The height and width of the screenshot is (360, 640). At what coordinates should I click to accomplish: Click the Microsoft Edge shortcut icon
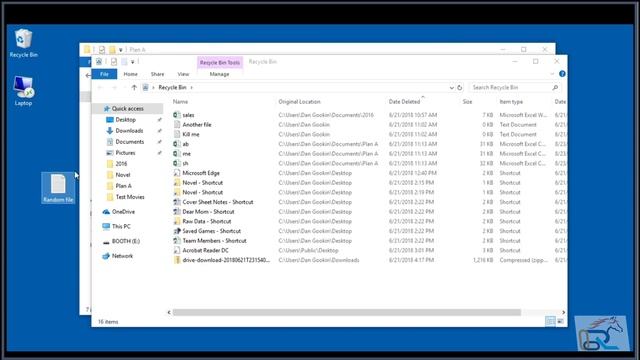(177, 173)
